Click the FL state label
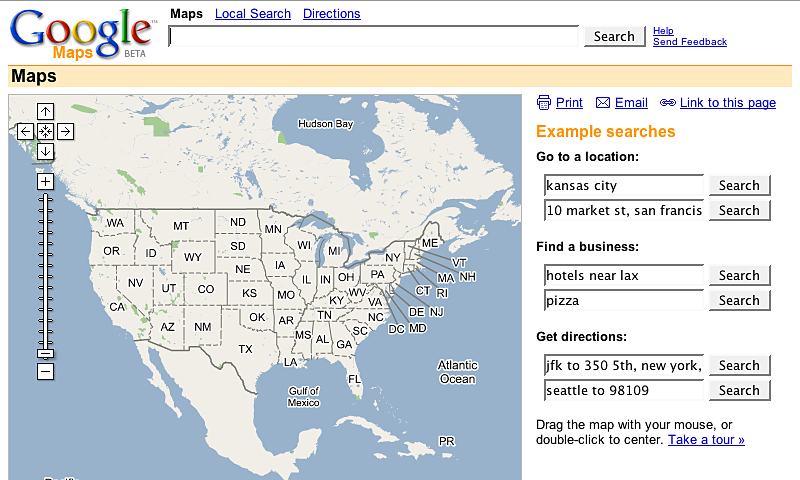The image size is (800, 480). coord(355,379)
